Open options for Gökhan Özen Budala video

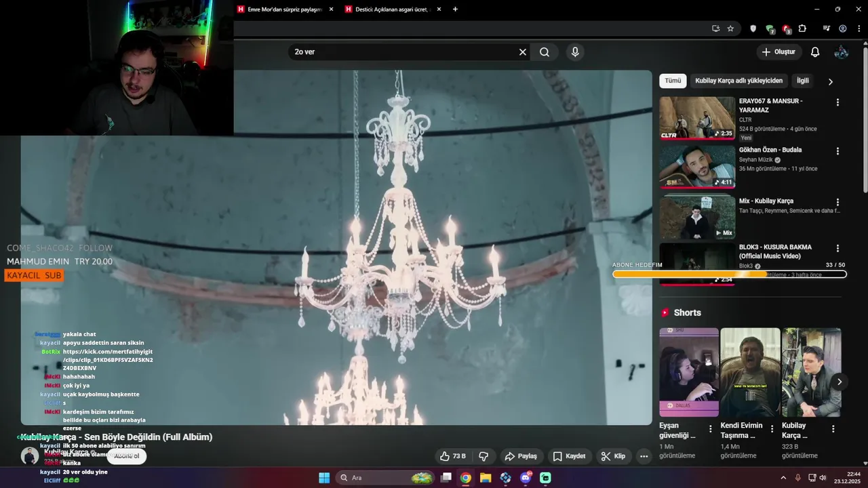[x=837, y=151]
